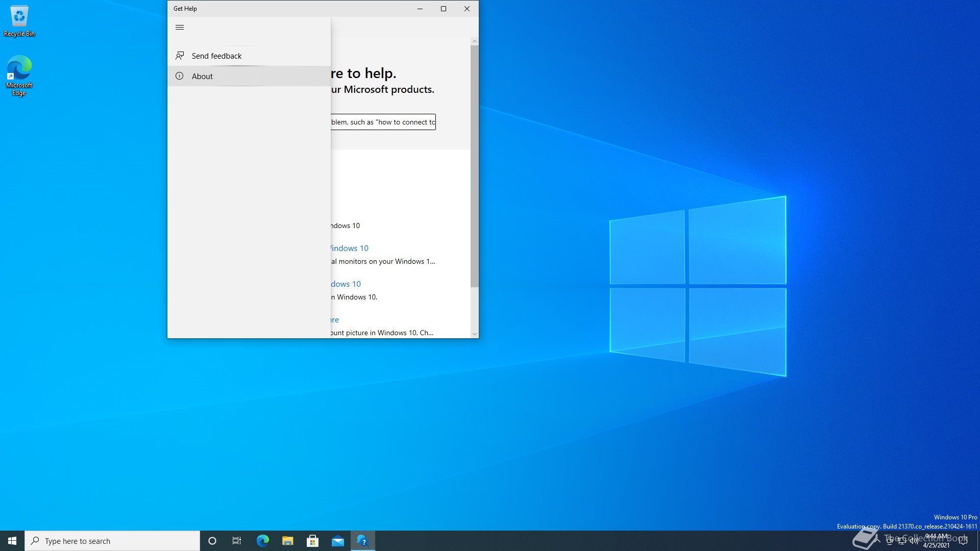Maximize the Get Help window
This screenshot has height=551, width=980.
pyautogui.click(x=444, y=9)
